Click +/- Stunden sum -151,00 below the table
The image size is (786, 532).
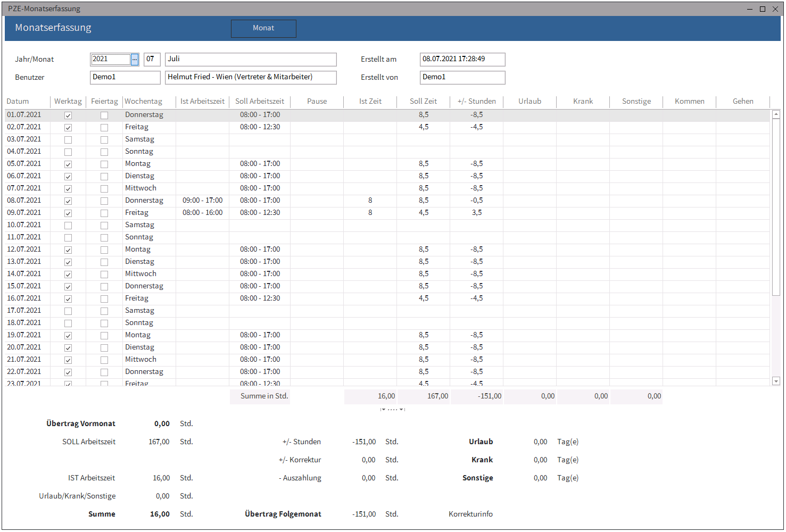(x=477, y=396)
